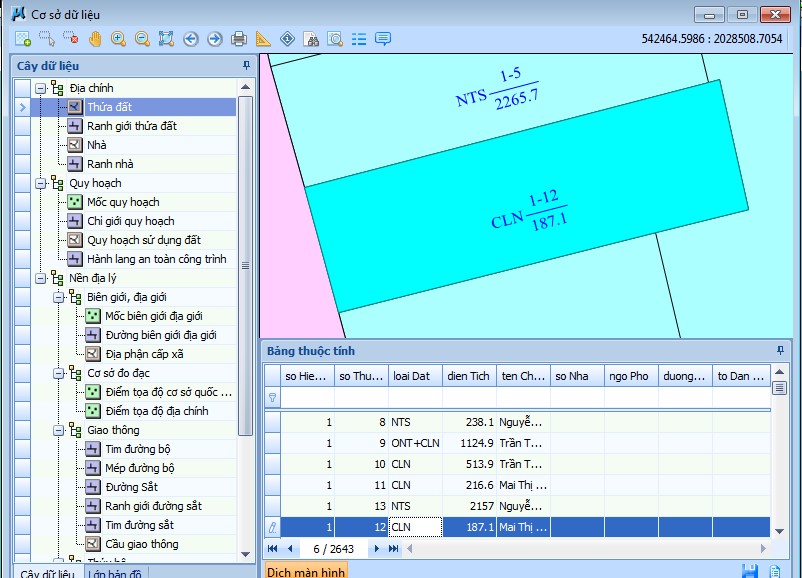Collapse the Địa chính tree node
The height and width of the screenshot is (578, 802).
tap(41, 88)
